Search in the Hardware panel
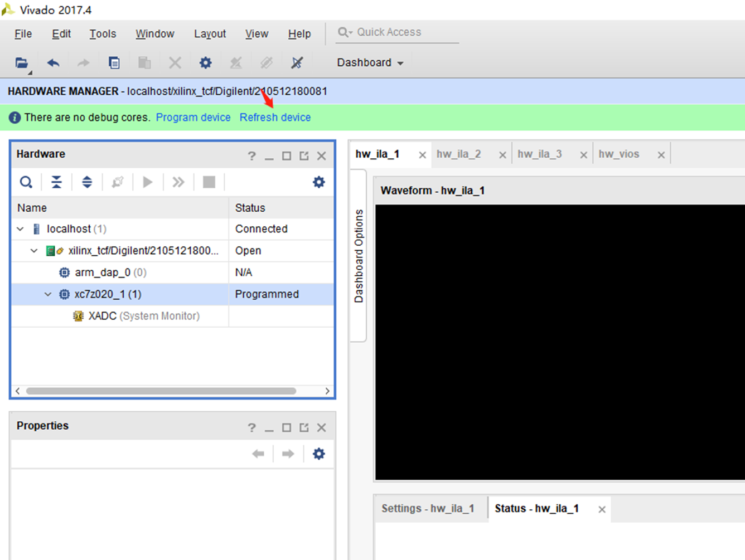Screen dimensions: 745x560 (26, 182)
